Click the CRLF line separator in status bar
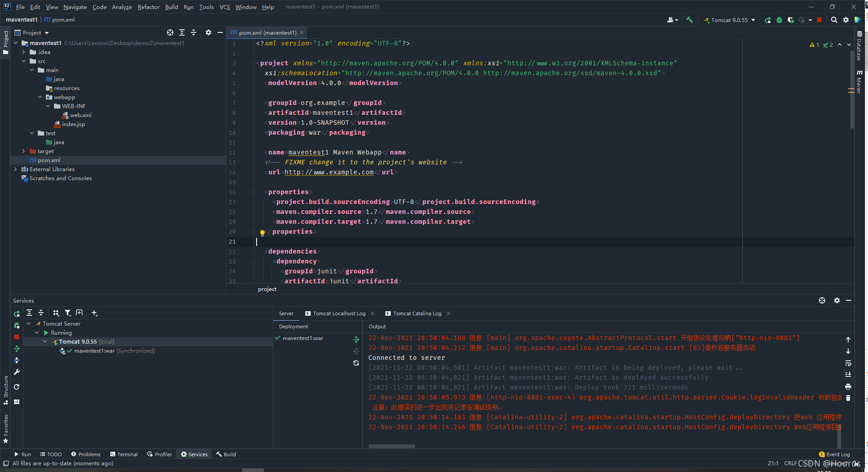Image resolution: width=868 pixels, height=472 pixels. pos(790,463)
